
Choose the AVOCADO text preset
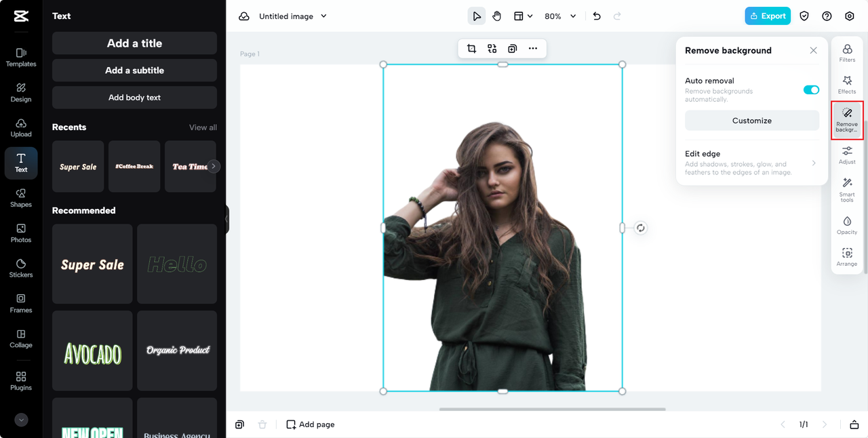(x=92, y=351)
